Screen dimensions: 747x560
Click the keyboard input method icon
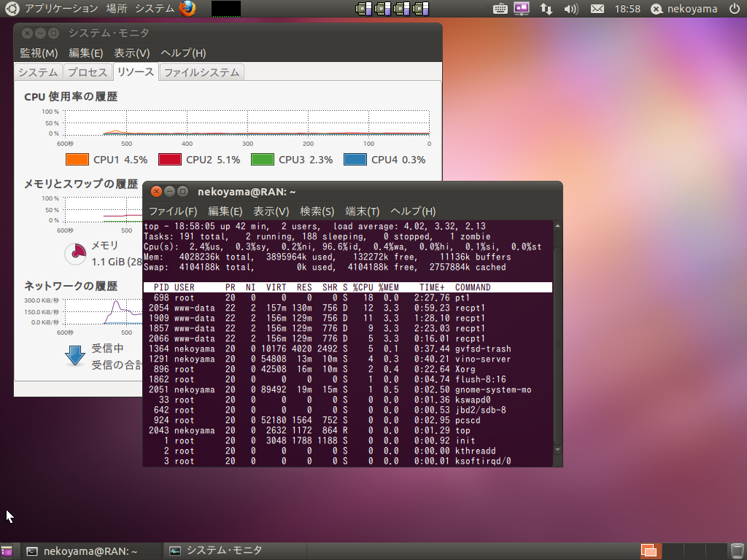pyautogui.click(x=500, y=9)
